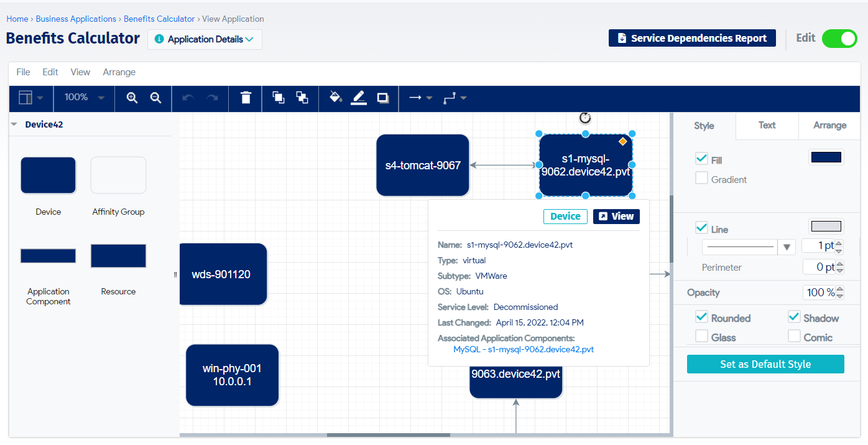The height and width of the screenshot is (445, 868).
Task: Enable the Gradient checkbox
Action: (702, 179)
